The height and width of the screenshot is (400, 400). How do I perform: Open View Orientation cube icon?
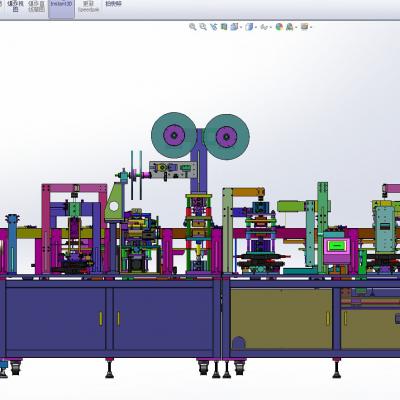[x=234, y=27]
